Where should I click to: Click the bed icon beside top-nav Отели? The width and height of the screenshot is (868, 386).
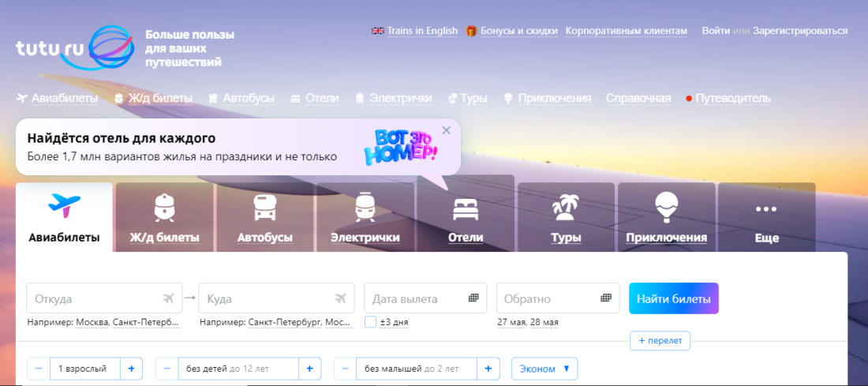pos(295,99)
